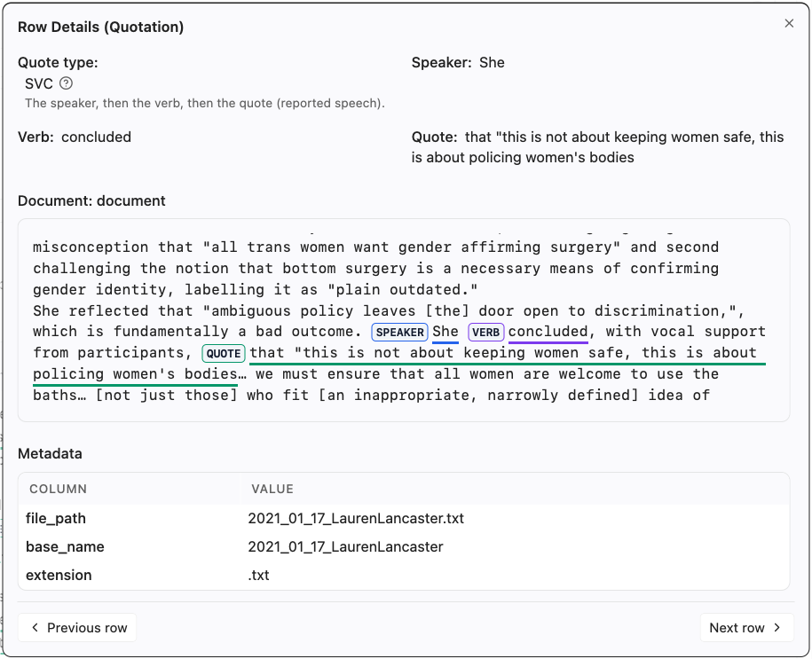The width and height of the screenshot is (812, 659).
Task: Click the Speaker field value "She"
Action: point(492,63)
